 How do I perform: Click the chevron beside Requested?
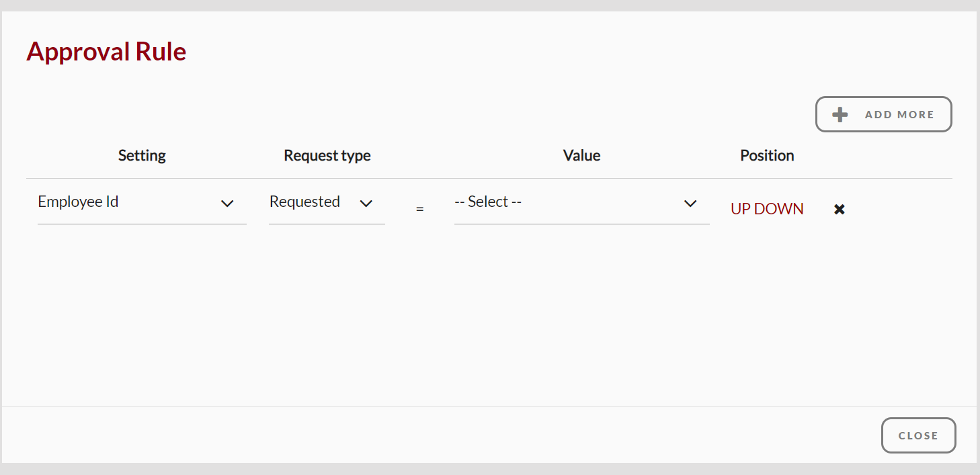[x=366, y=203]
